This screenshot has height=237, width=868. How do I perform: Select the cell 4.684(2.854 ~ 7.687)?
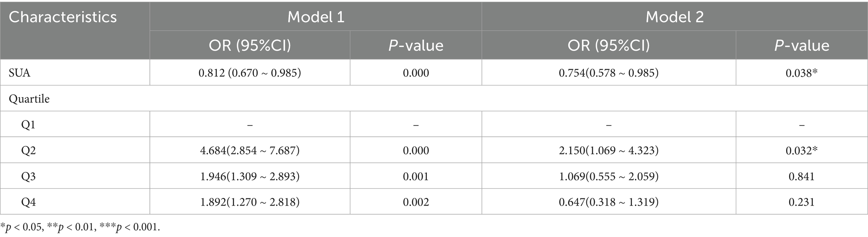[250, 151]
